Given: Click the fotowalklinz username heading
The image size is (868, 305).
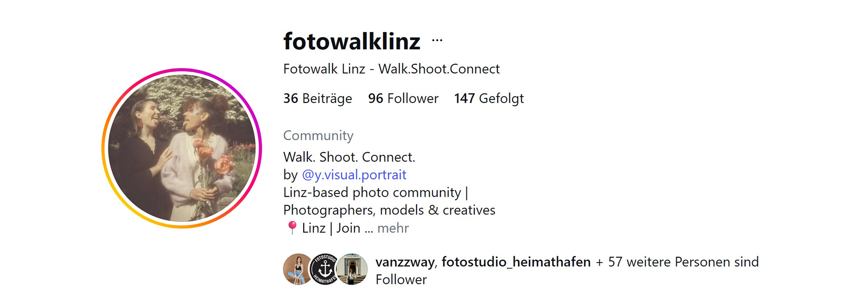Looking at the screenshot, I should point(352,41).
